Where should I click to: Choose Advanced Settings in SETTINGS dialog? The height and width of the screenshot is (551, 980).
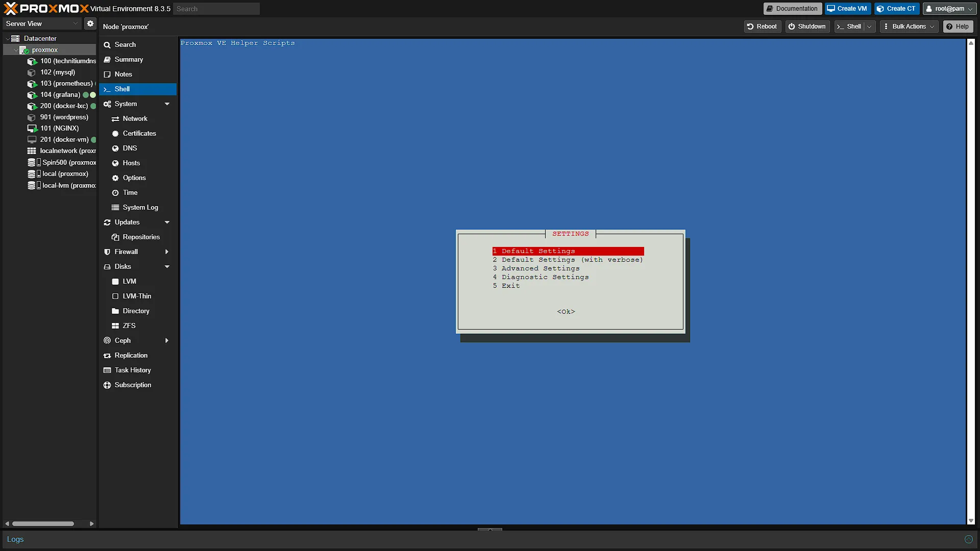536,268
